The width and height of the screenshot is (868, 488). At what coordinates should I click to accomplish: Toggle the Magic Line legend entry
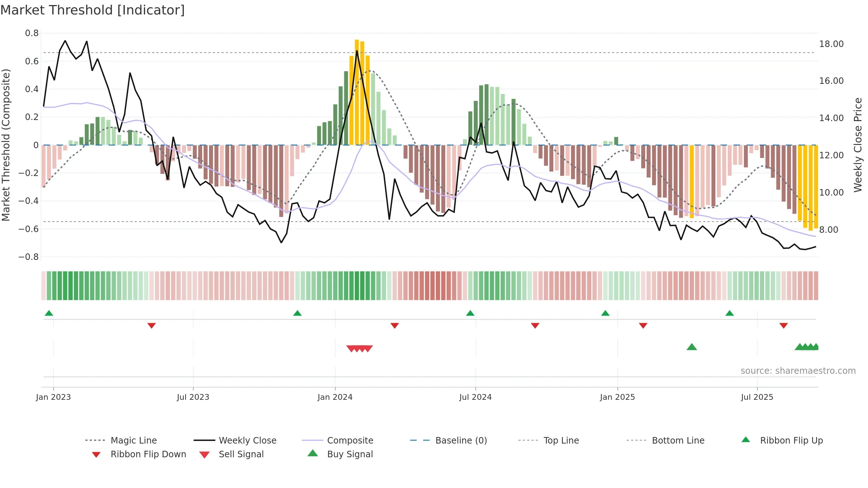121,440
